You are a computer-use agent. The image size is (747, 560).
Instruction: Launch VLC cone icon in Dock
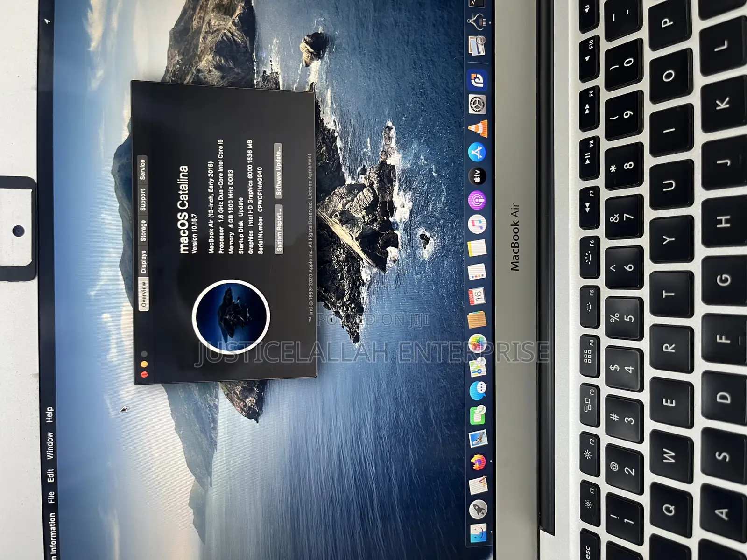click(x=478, y=128)
